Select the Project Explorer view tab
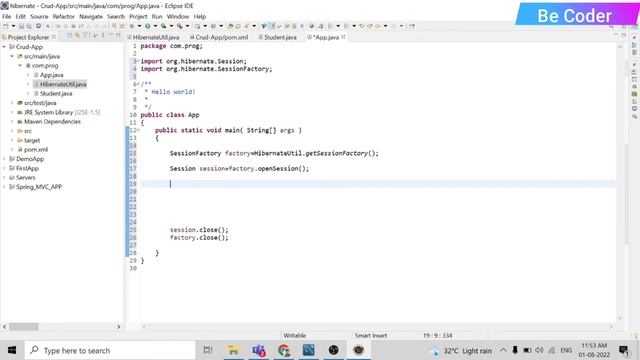 click(x=28, y=37)
